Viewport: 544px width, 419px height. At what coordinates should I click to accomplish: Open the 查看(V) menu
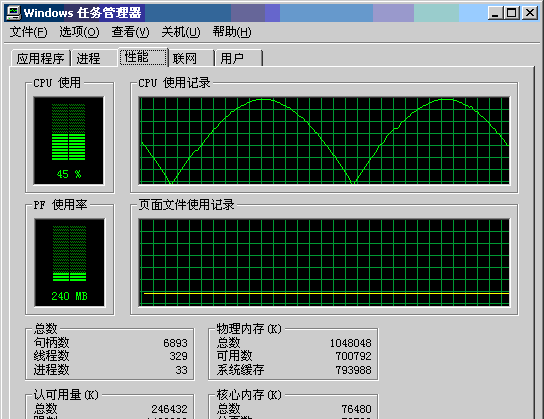click(x=130, y=32)
